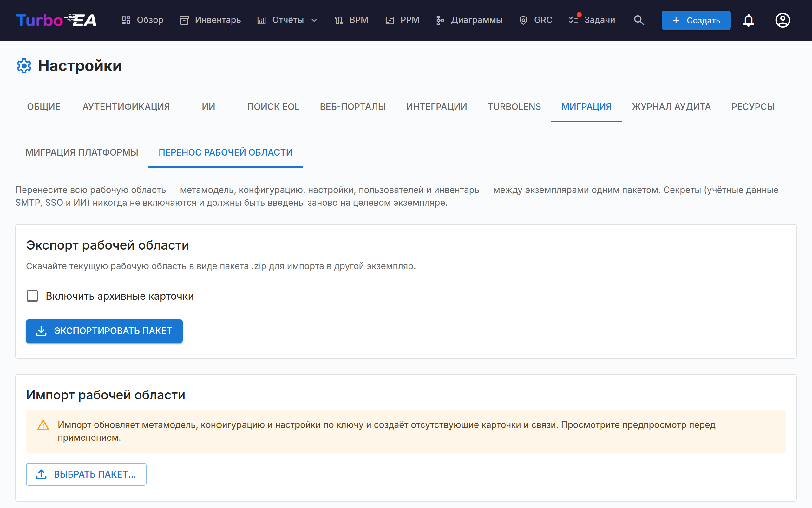812x508 pixels.
Task: Open the user account menu
Action: click(x=783, y=20)
